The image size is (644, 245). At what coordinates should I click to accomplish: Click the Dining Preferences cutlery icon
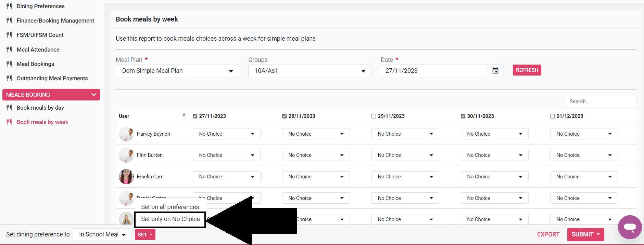pyautogui.click(x=9, y=6)
